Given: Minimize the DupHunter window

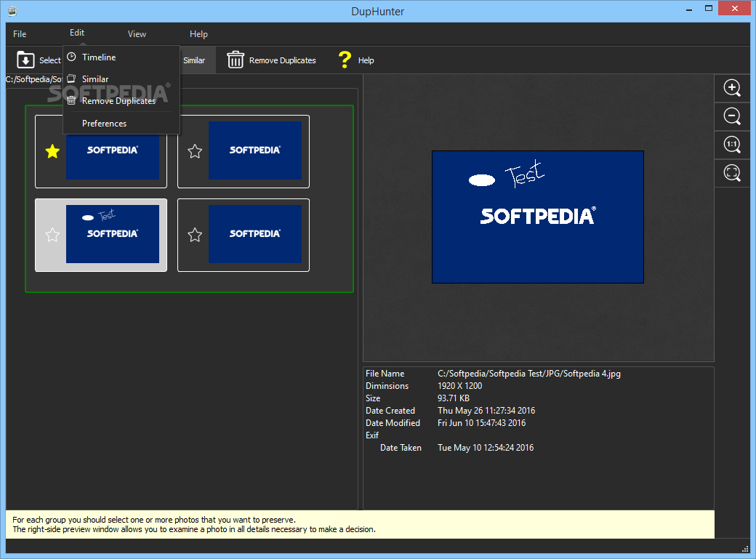Looking at the screenshot, I should pyautogui.click(x=689, y=9).
